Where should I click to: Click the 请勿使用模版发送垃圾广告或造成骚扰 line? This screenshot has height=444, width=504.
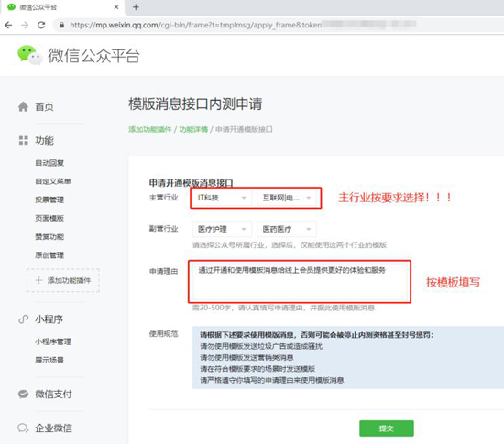[261, 346]
